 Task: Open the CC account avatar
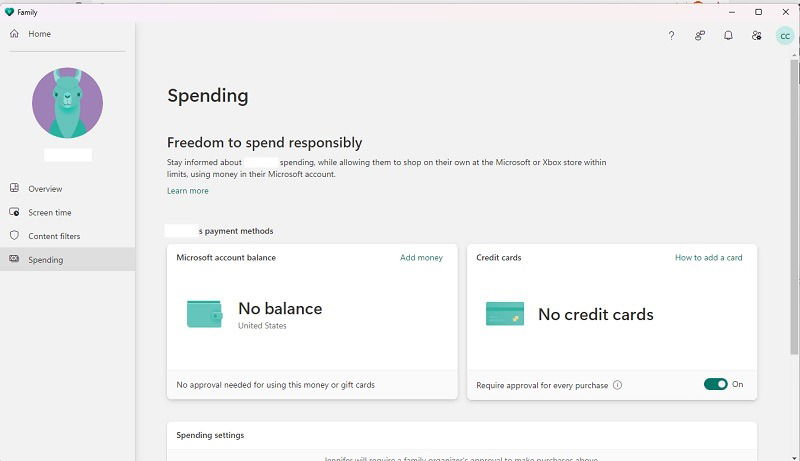[x=785, y=36]
